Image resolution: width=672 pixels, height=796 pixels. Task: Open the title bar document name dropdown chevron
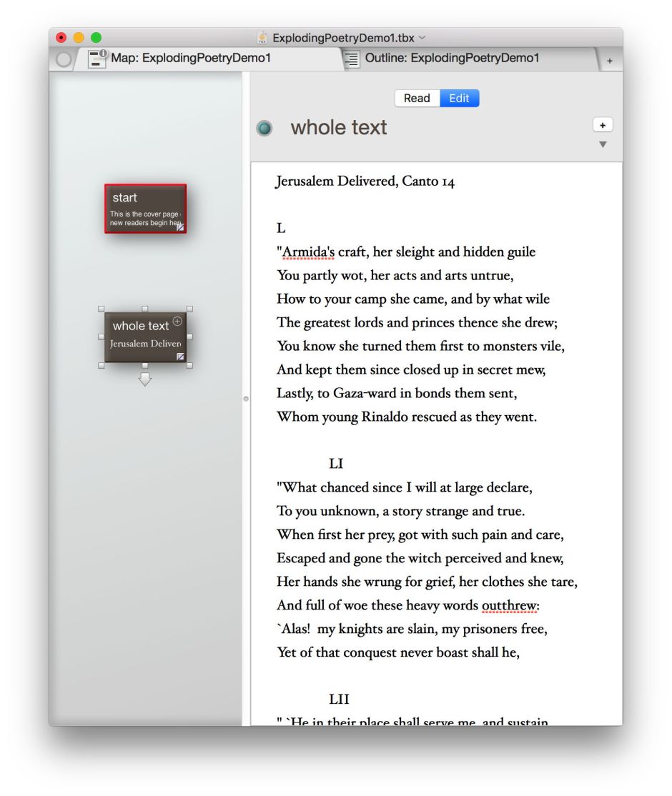423,38
